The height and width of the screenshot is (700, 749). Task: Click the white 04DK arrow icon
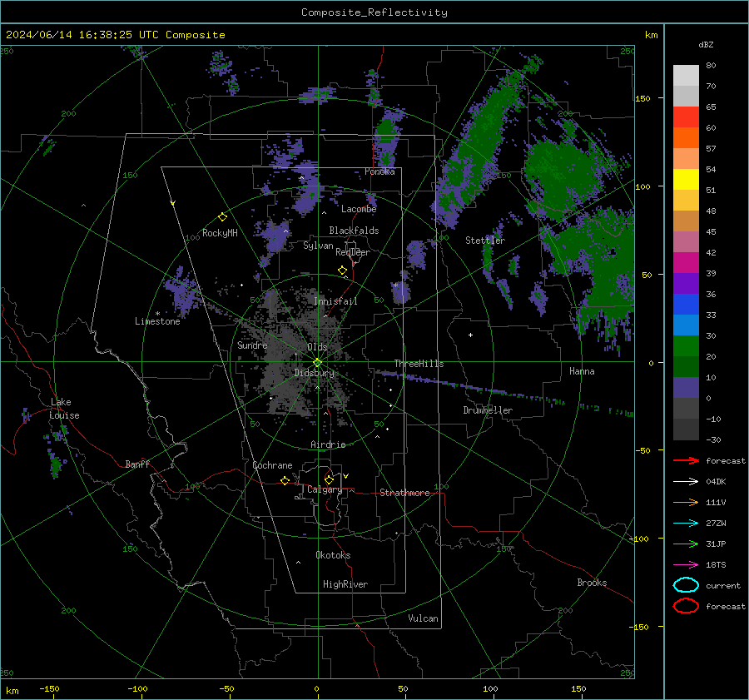coord(686,482)
